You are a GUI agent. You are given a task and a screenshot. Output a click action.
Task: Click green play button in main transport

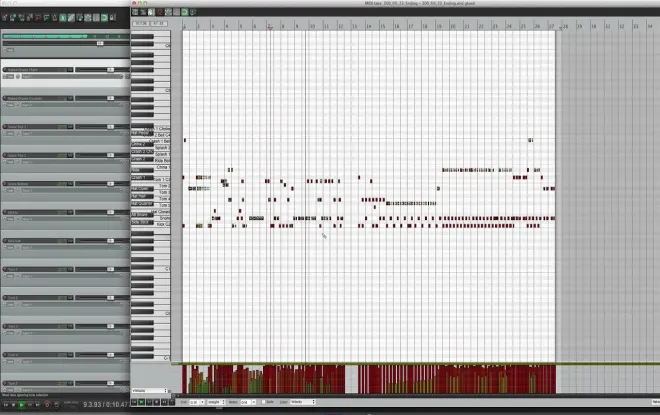click(x=21, y=405)
